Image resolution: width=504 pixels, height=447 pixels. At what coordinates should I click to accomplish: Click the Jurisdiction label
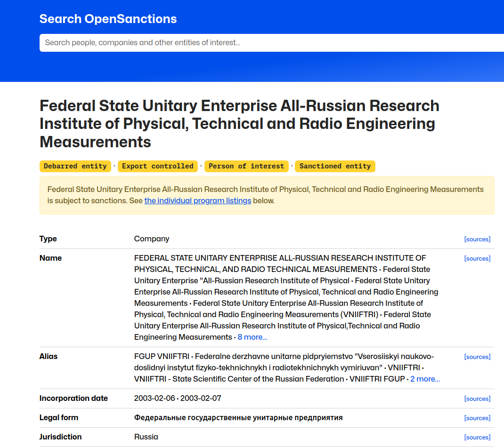[x=60, y=437]
